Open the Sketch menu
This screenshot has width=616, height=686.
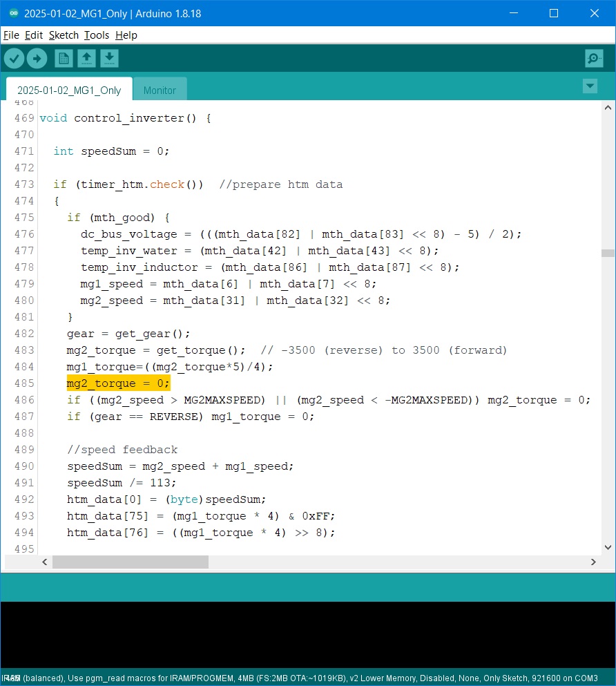(x=64, y=35)
